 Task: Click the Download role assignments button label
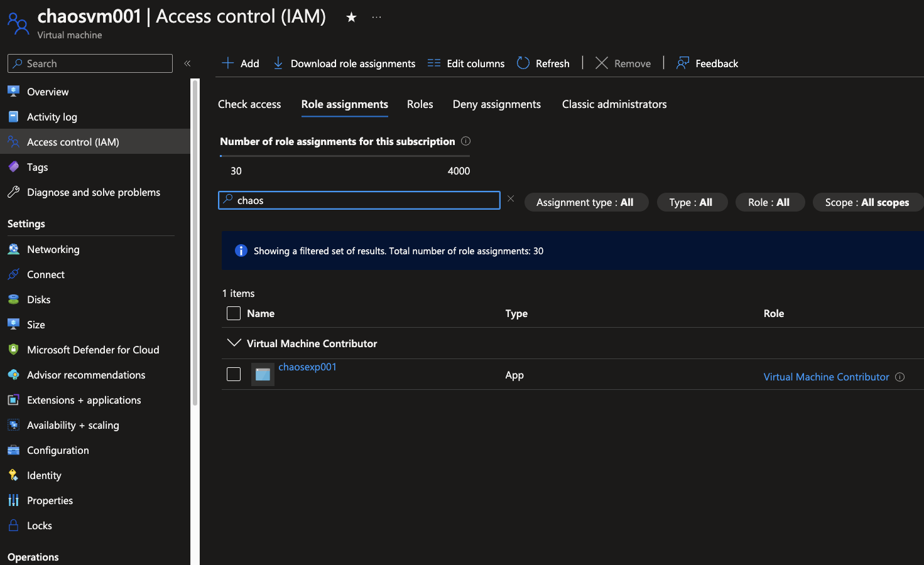tap(353, 63)
